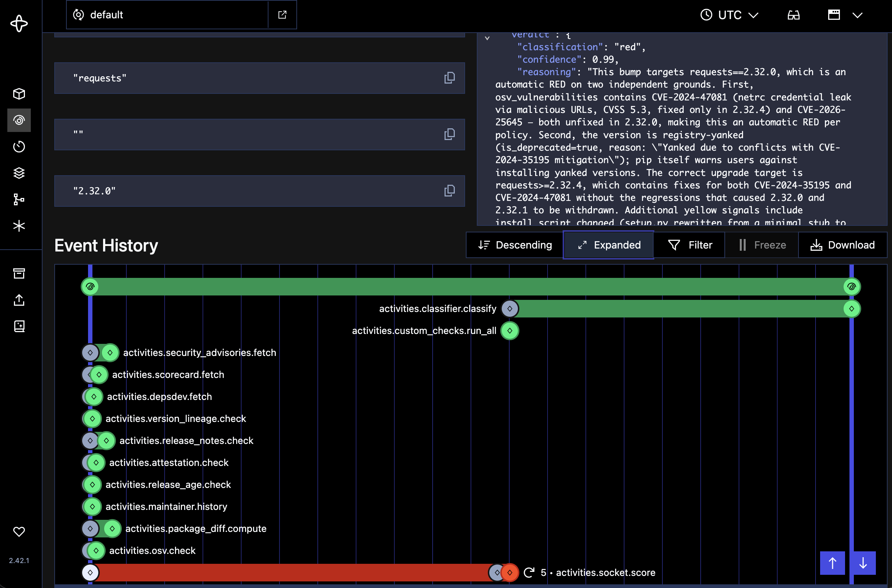Viewport: 892px width, 588px height.
Task: Open activities.version_lineage.check event
Action: [x=176, y=419]
